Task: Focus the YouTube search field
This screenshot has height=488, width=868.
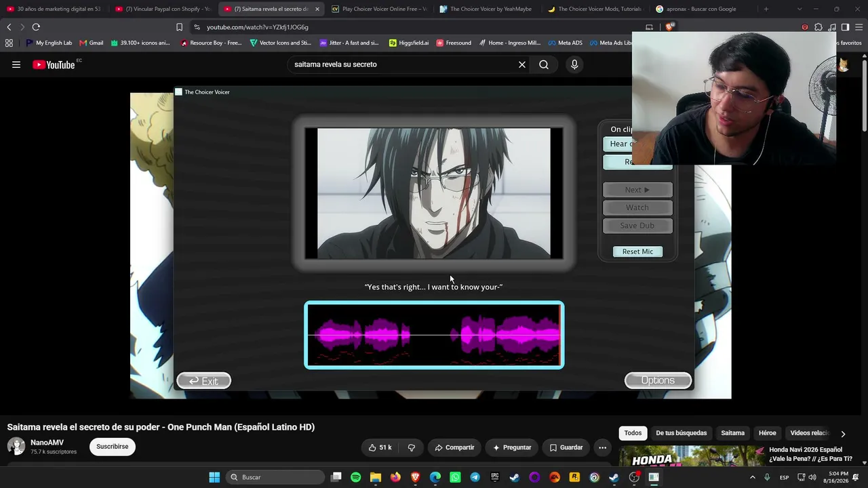Action: [403, 64]
